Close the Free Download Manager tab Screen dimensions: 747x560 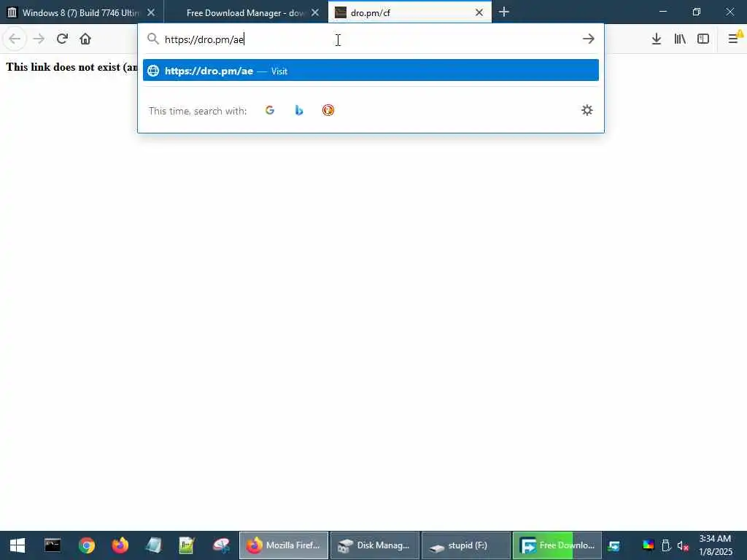coord(315,13)
